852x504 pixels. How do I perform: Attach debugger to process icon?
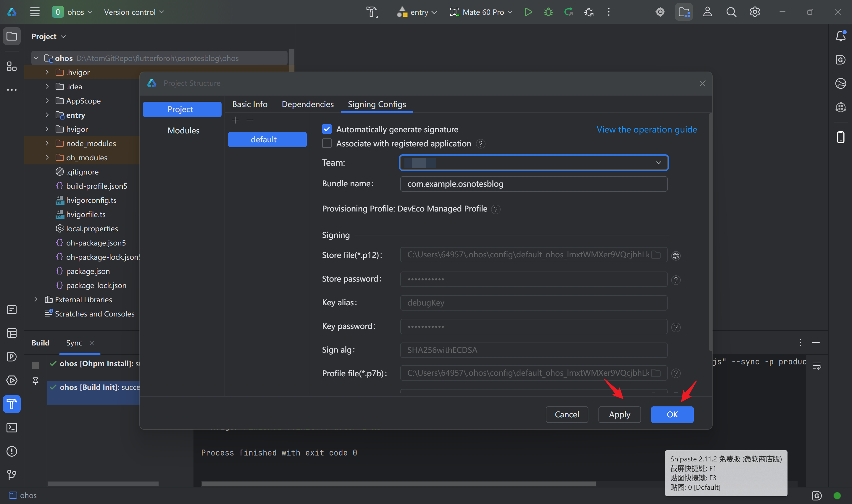[588, 12]
